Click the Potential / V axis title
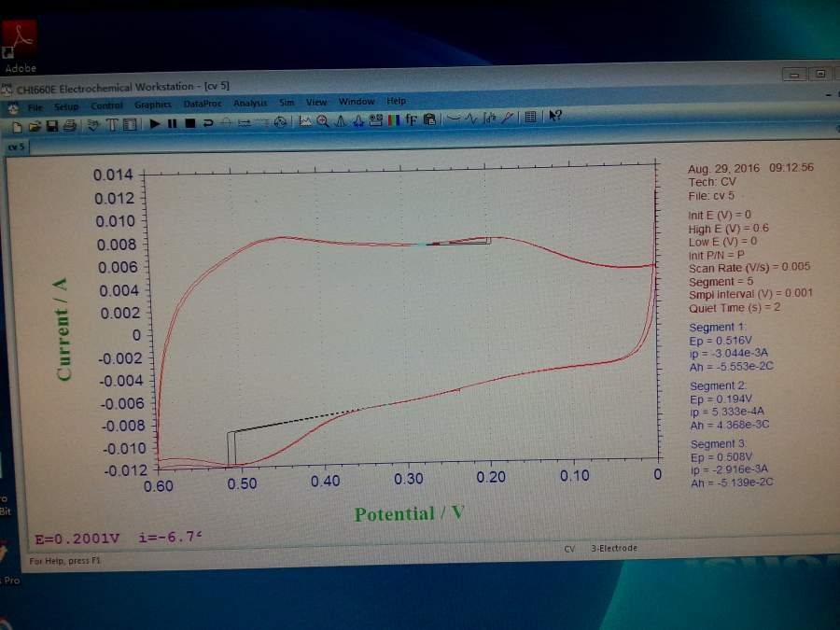 coord(409,513)
